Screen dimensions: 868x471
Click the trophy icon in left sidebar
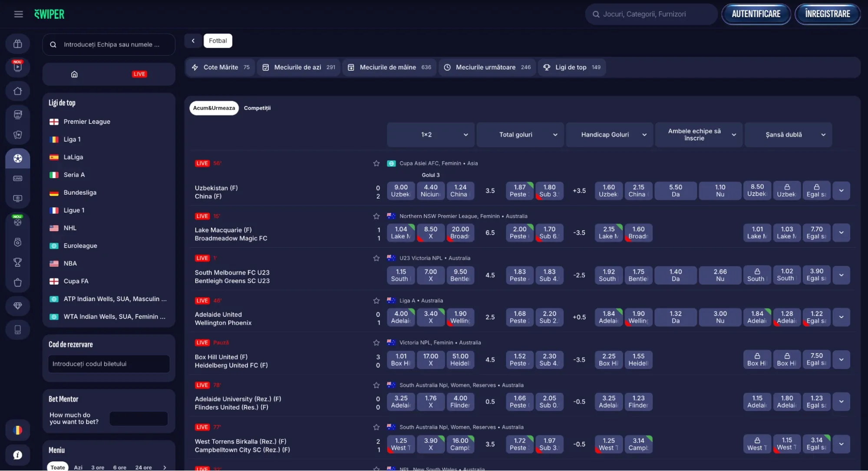pos(18,262)
